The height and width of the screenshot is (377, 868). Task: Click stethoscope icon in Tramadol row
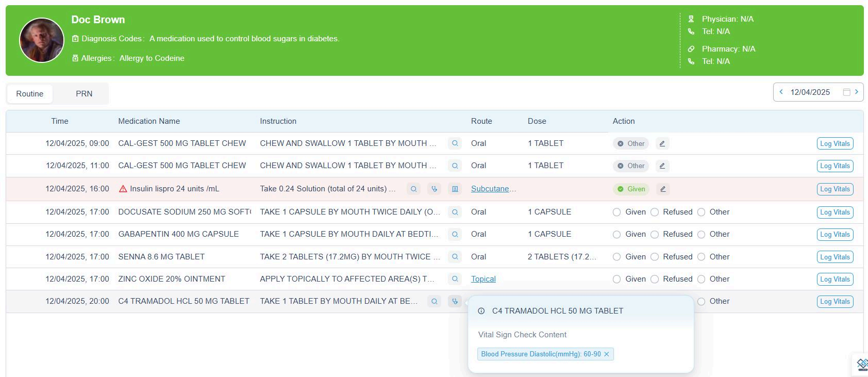[455, 301]
